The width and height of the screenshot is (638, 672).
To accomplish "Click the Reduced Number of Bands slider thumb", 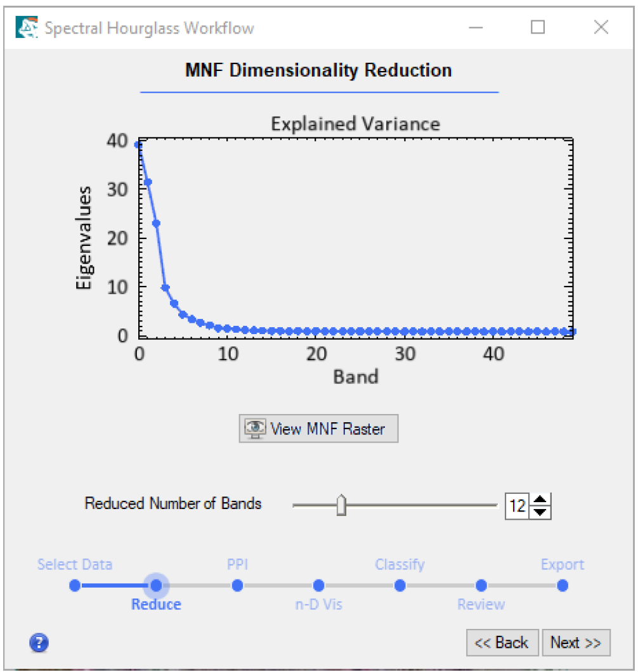I will point(341,505).
